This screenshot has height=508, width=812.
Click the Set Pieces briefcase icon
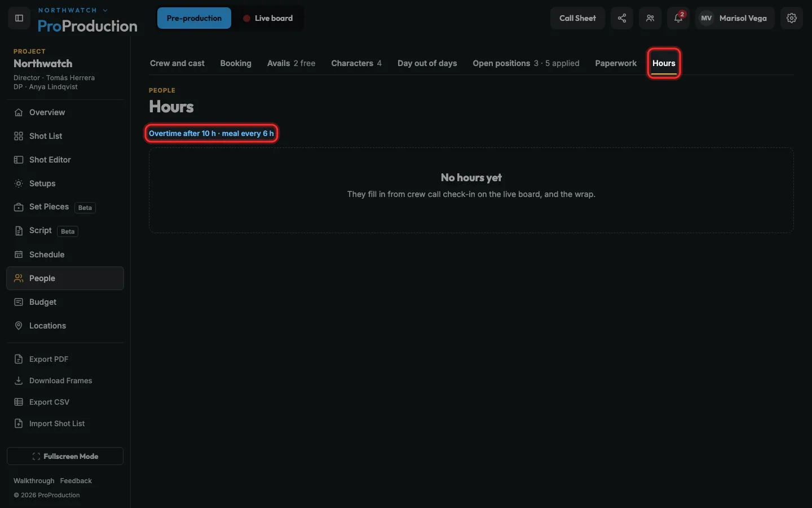(19, 207)
